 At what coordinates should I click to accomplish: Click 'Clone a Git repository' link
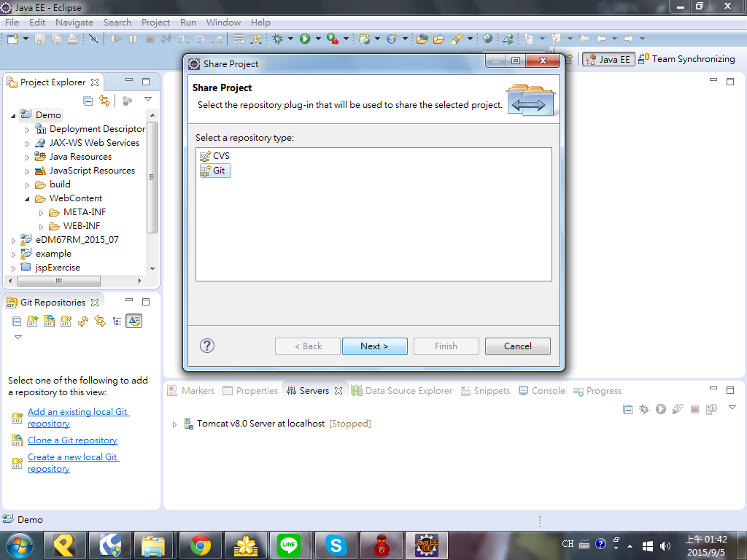(x=72, y=440)
